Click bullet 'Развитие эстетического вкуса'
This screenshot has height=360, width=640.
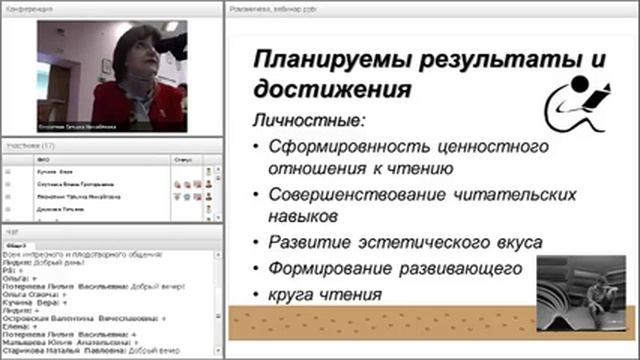coord(405,242)
